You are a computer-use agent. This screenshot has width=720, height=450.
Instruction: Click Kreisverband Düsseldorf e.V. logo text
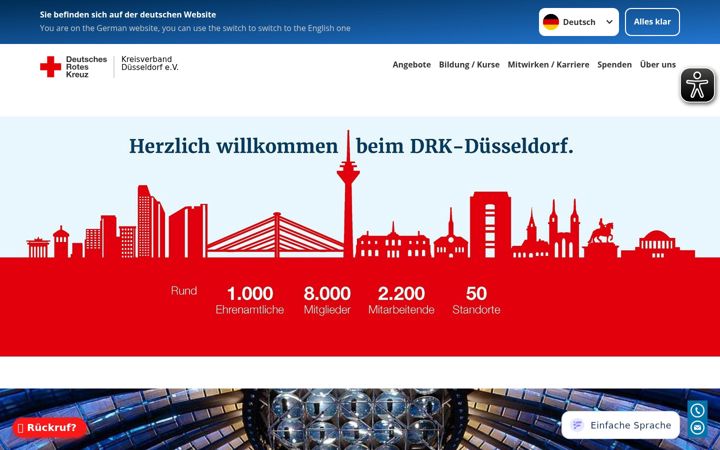coord(150,63)
